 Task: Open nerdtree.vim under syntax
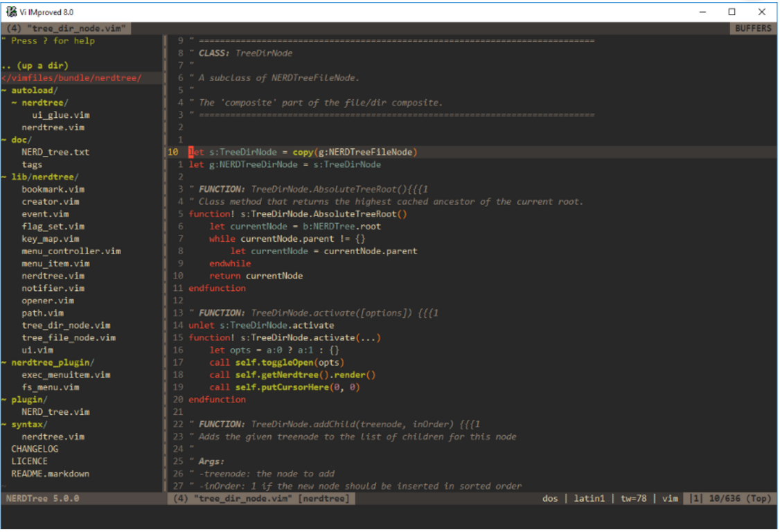tap(53, 437)
